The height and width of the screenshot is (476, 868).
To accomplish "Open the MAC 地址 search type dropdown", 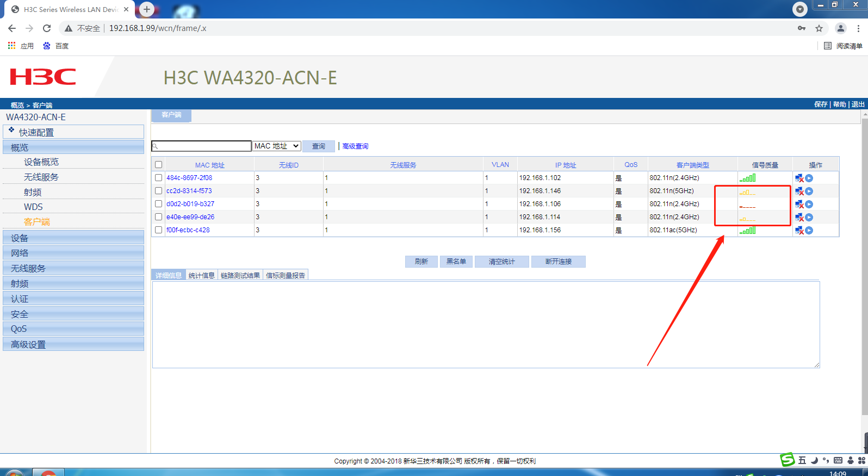I will pyautogui.click(x=277, y=146).
